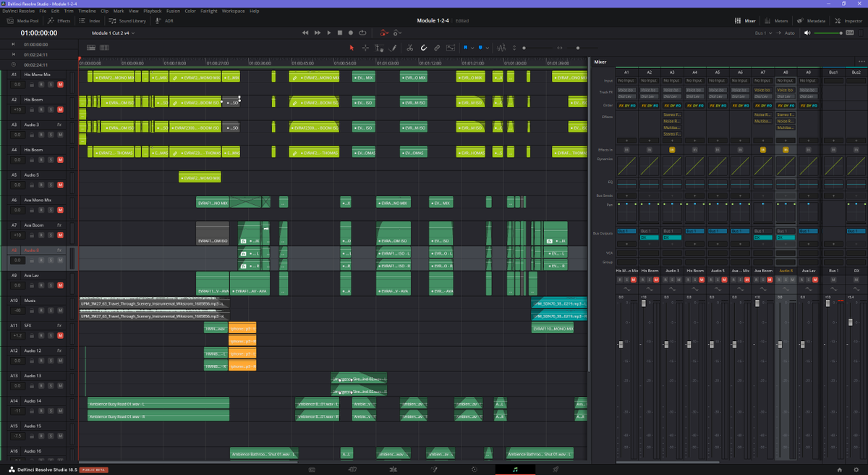Expand the marker color dropdown arrow
Screen dimensions: 868x475
(486, 48)
